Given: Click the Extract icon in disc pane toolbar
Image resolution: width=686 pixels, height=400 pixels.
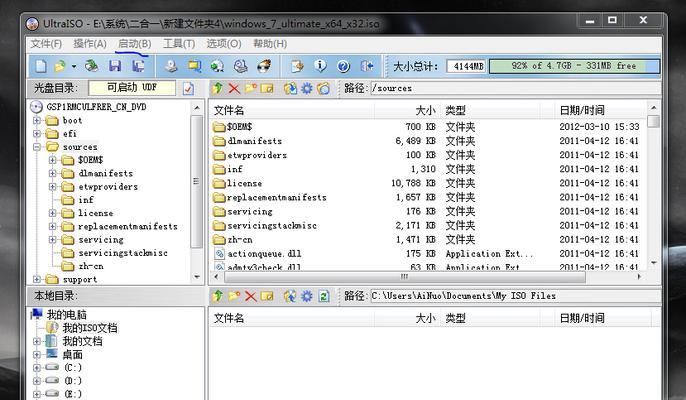Looking at the screenshot, I should pyautogui.click(x=290, y=88).
